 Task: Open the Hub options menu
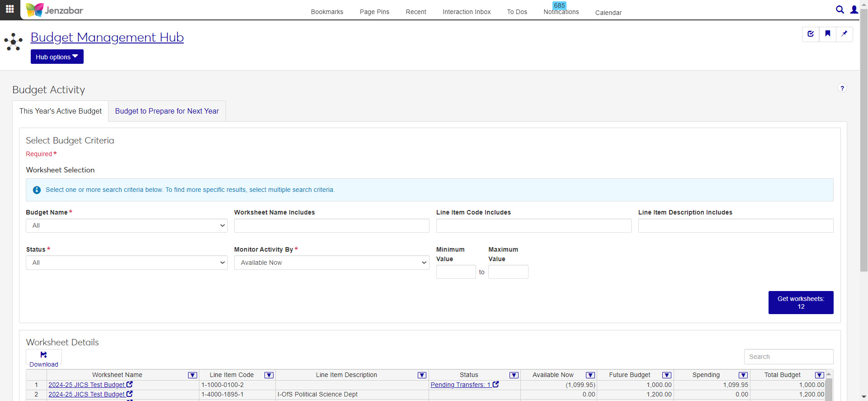tap(57, 57)
